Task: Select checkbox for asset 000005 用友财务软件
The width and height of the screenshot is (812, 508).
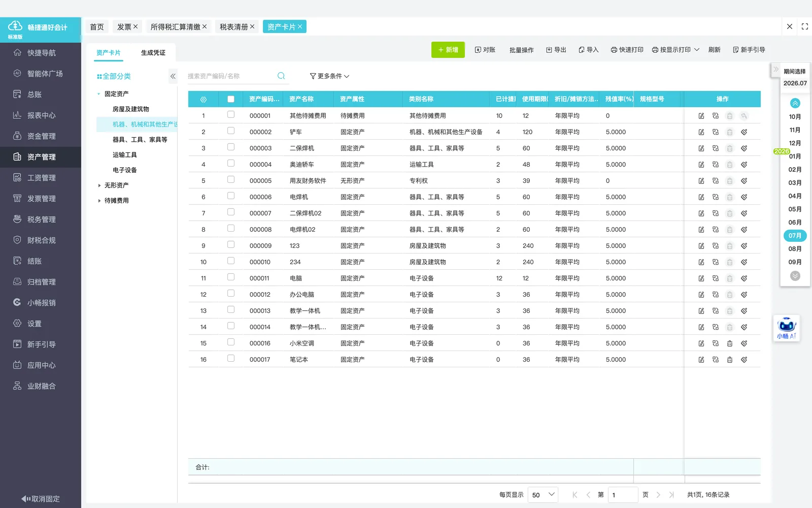Action: click(x=231, y=180)
